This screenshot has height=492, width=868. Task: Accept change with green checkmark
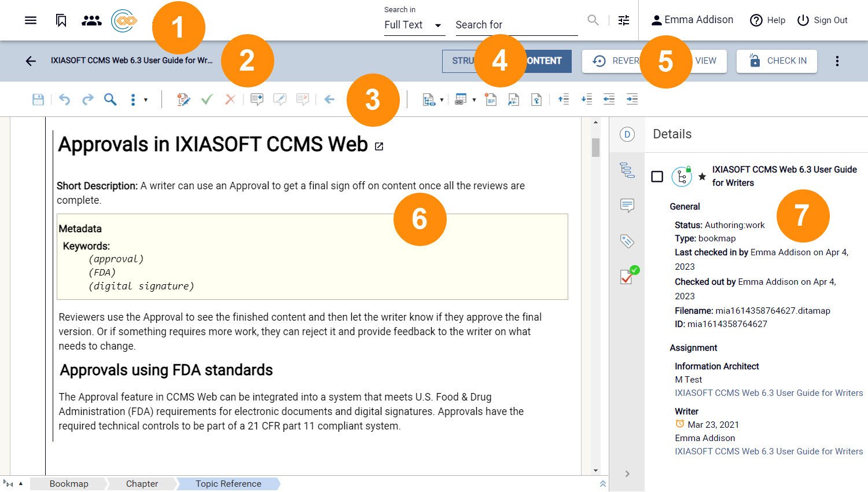coord(207,100)
